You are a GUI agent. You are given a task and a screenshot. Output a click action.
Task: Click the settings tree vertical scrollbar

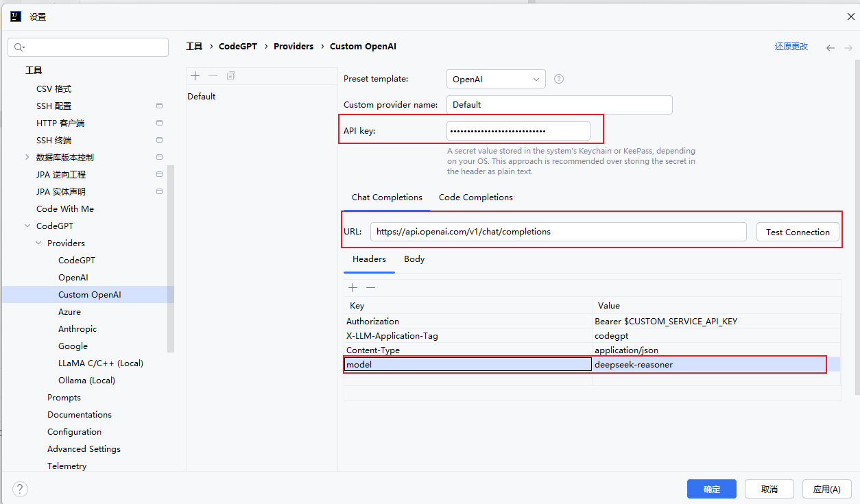click(x=171, y=259)
